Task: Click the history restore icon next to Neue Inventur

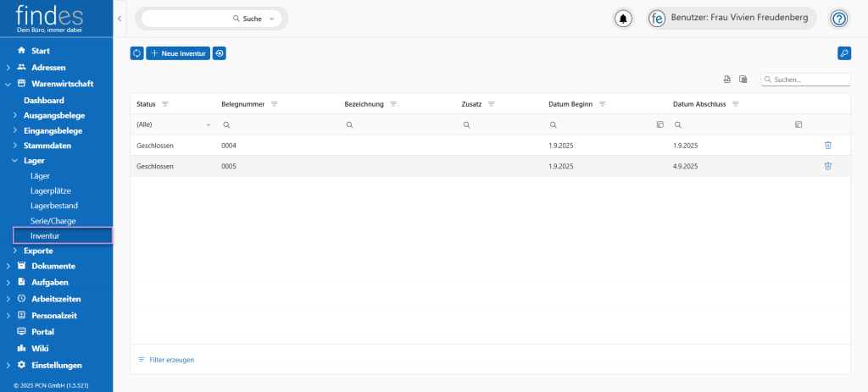Action: (x=220, y=53)
